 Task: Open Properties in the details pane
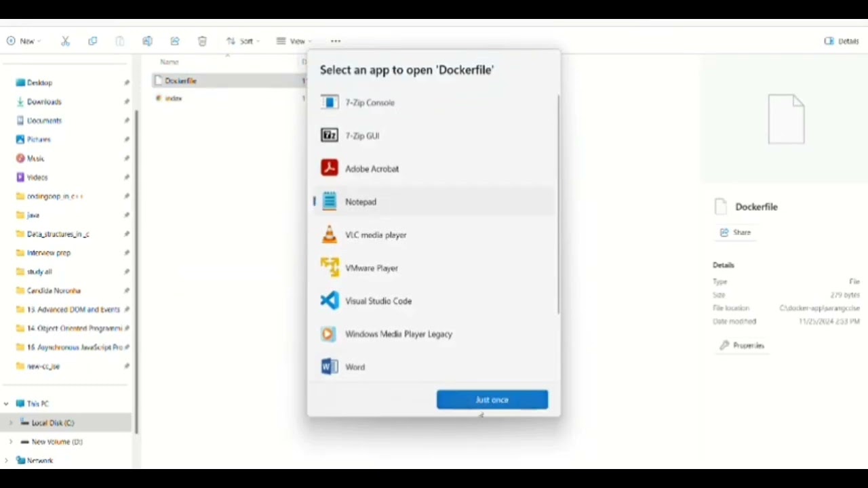[x=742, y=345]
